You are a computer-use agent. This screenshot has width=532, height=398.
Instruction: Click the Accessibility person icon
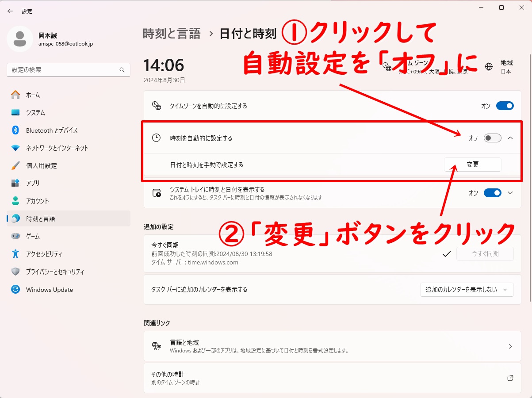(x=15, y=254)
